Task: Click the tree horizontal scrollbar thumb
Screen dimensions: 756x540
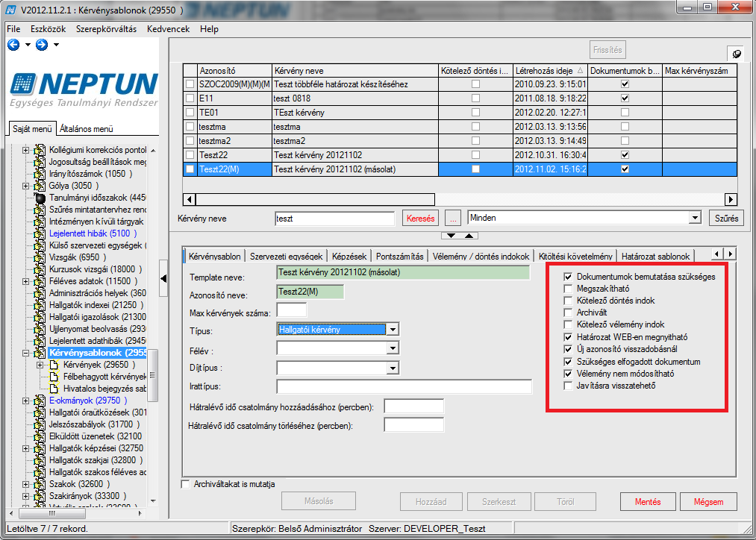Action: coord(51,513)
